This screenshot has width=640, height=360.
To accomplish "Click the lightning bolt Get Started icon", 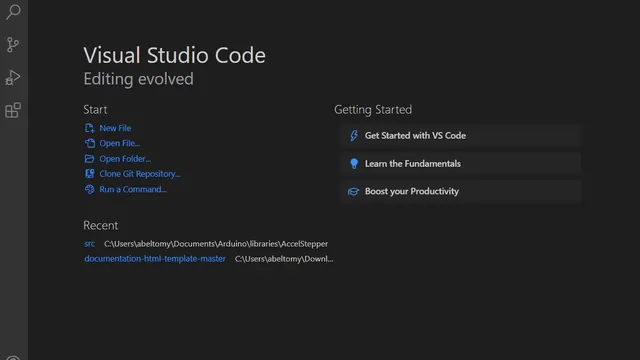I will point(354,136).
